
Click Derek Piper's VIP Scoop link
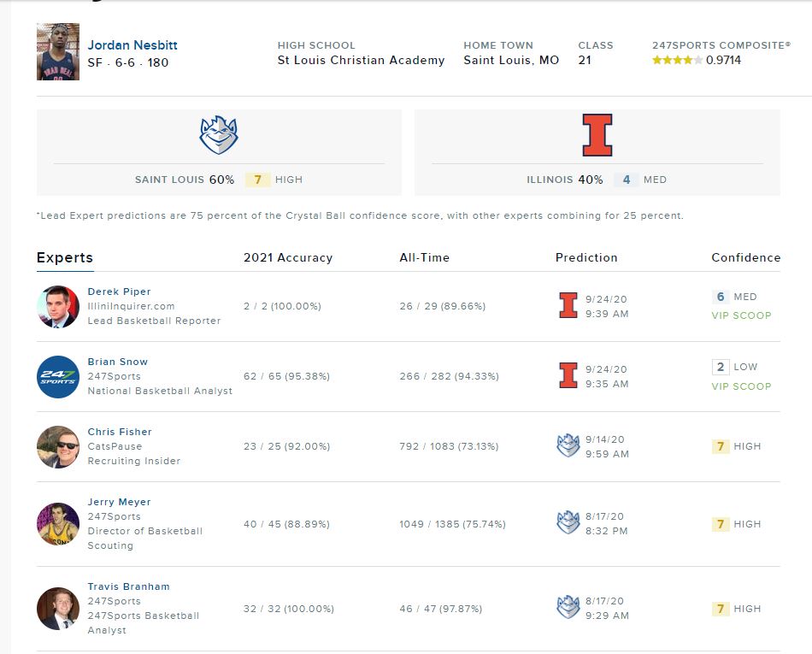(x=741, y=315)
